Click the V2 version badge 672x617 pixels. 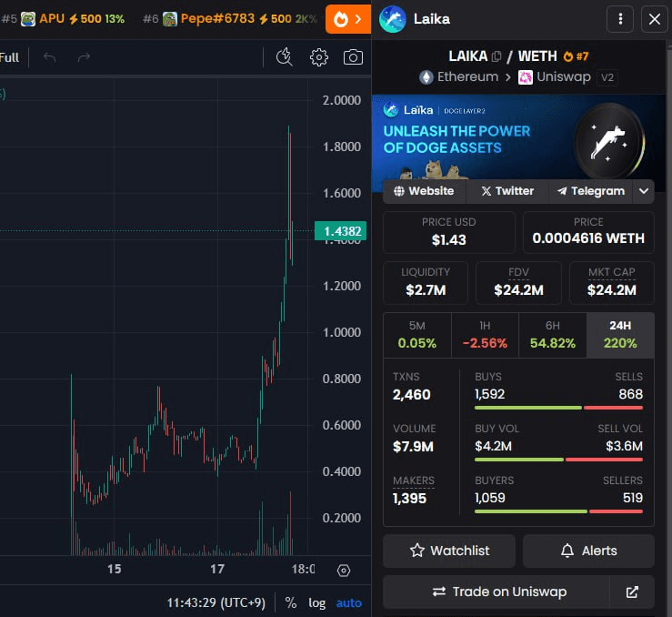[607, 77]
